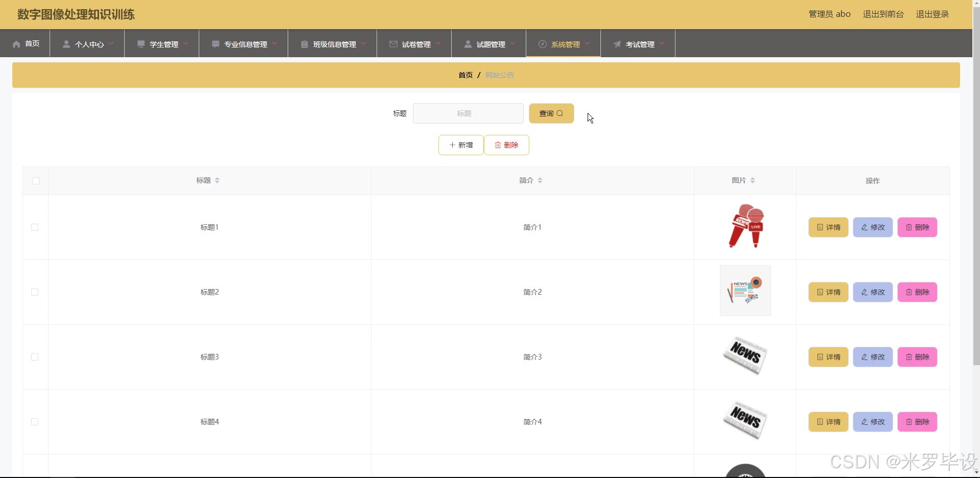Expand the 学生管理 dropdown chevron
Viewport: 980px width, 478px height.
point(185,44)
